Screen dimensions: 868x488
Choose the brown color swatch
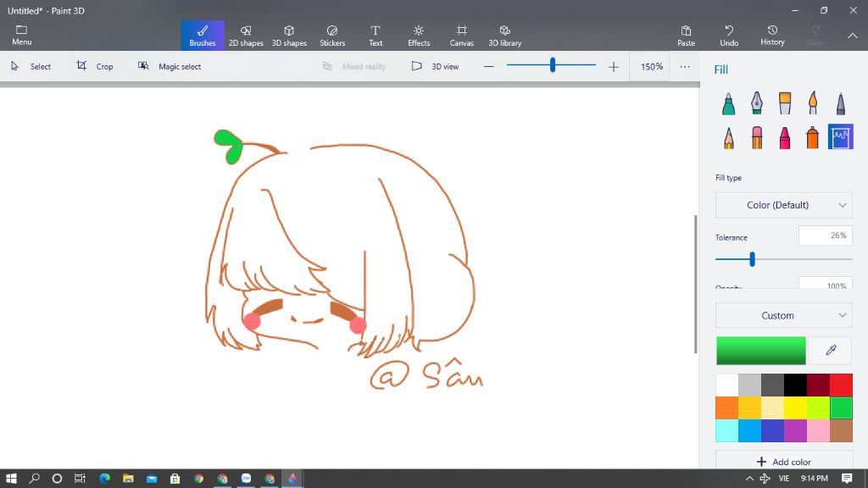842,431
